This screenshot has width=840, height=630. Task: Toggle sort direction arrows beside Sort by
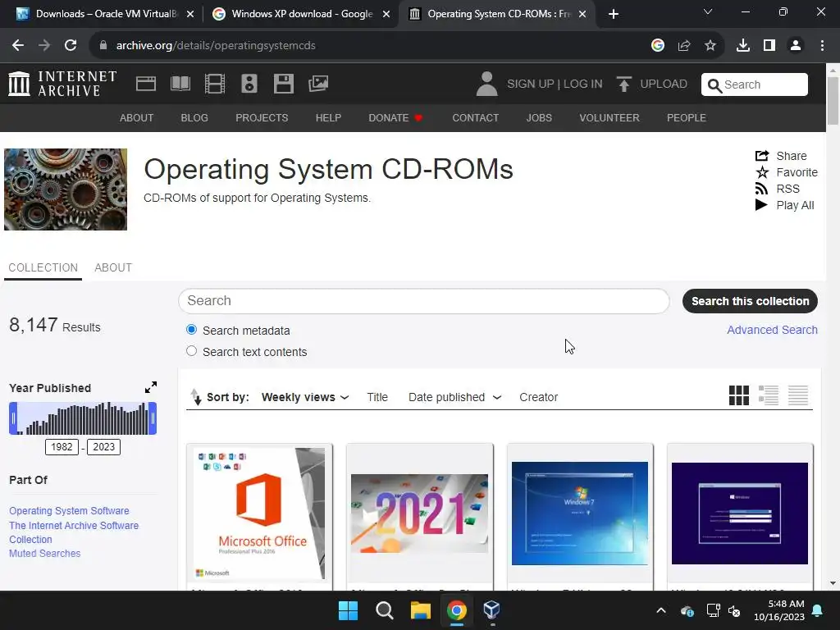[x=195, y=397]
